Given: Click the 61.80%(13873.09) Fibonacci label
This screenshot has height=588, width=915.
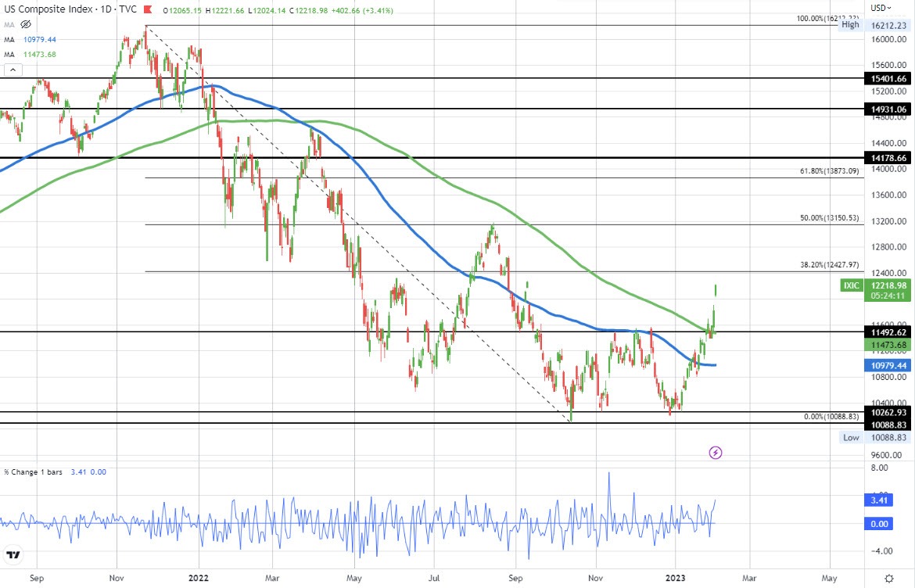Looking at the screenshot, I should (x=829, y=171).
